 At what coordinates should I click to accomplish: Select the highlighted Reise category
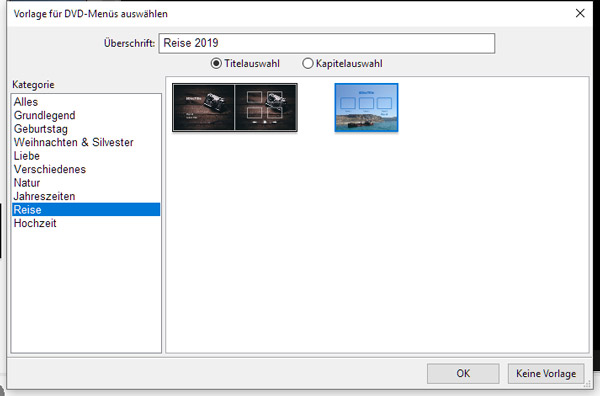[86, 210]
